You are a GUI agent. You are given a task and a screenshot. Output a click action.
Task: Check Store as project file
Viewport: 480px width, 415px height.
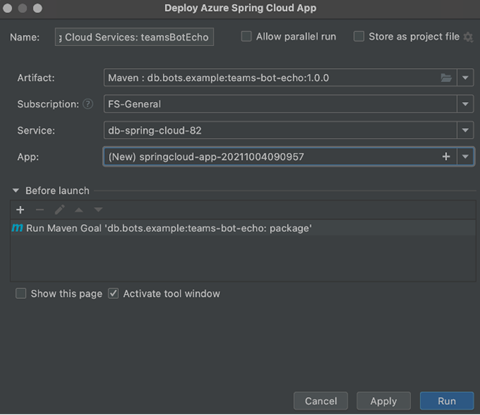(359, 36)
